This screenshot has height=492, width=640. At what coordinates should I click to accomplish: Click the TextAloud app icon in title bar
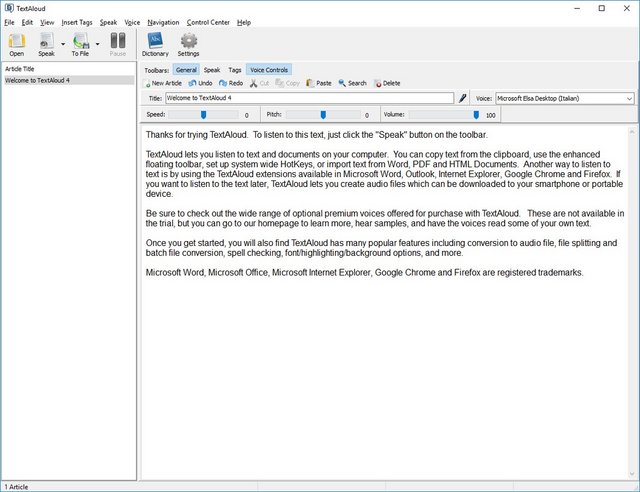(x=9, y=8)
